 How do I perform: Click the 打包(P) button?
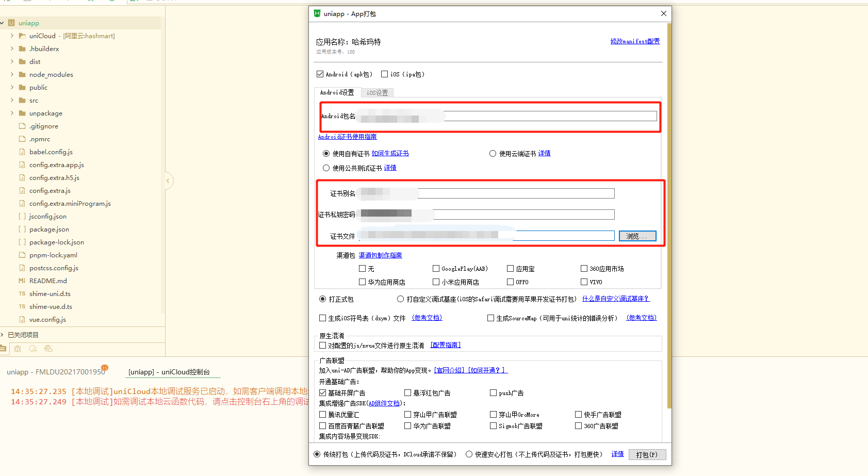tap(647, 455)
